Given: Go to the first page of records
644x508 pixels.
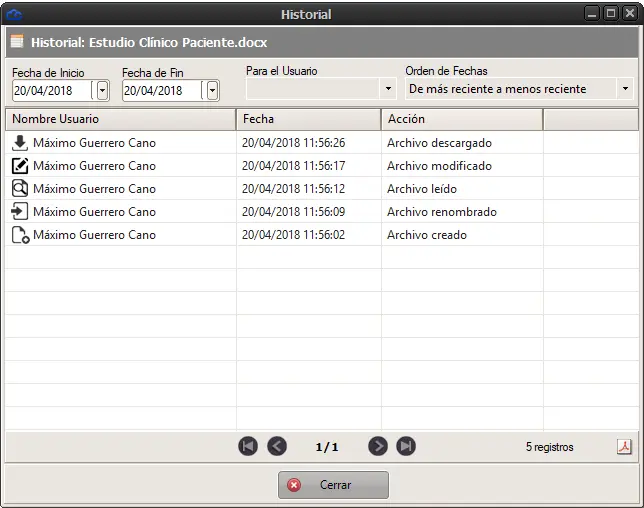Looking at the screenshot, I should pyautogui.click(x=248, y=446).
